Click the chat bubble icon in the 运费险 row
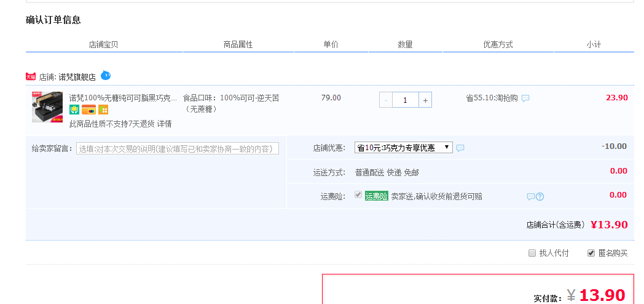The width and height of the screenshot is (644, 304). [x=531, y=197]
